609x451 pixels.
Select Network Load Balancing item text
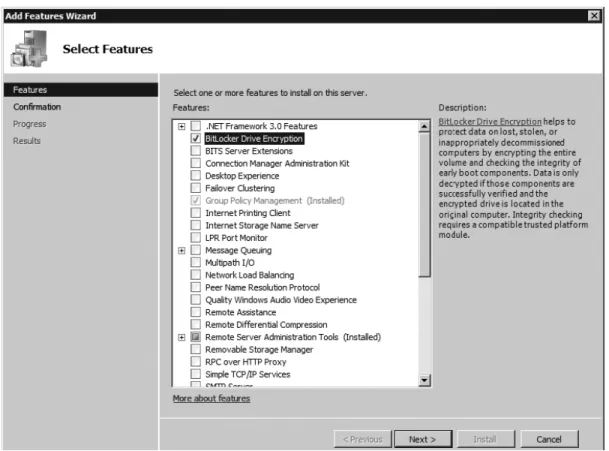pos(249,275)
